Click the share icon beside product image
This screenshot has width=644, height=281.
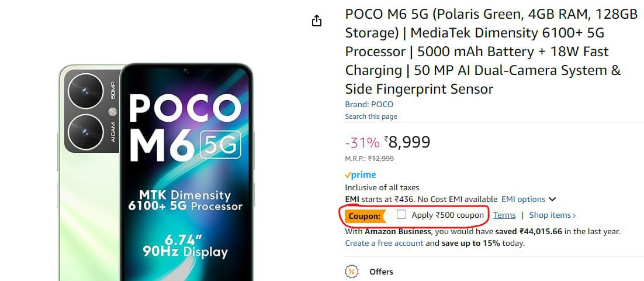tap(317, 21)
